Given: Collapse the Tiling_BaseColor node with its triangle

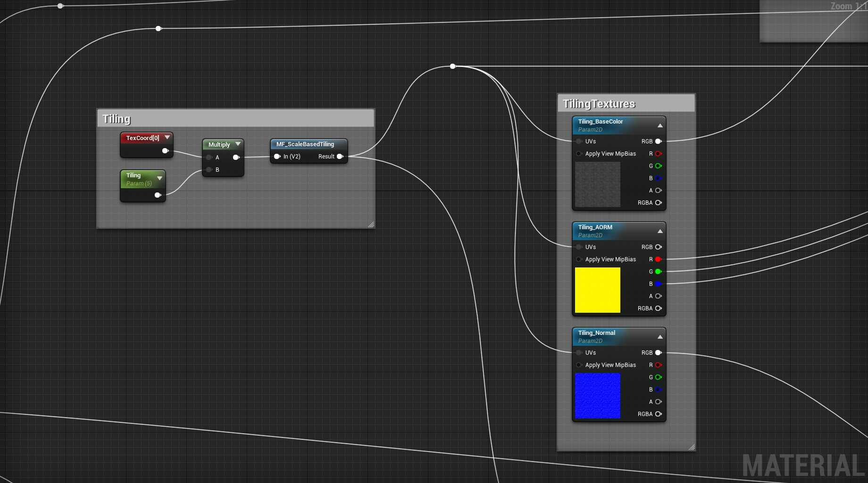Looking at the screenshot, I should coord(660,125).
